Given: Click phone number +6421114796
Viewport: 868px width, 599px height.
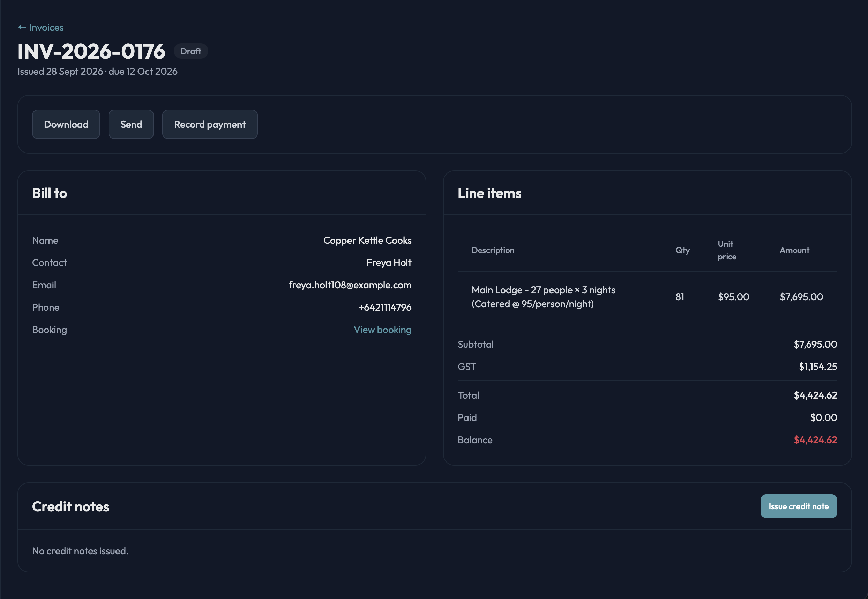Looking at the screenshot, I should [x=385, y=308].
